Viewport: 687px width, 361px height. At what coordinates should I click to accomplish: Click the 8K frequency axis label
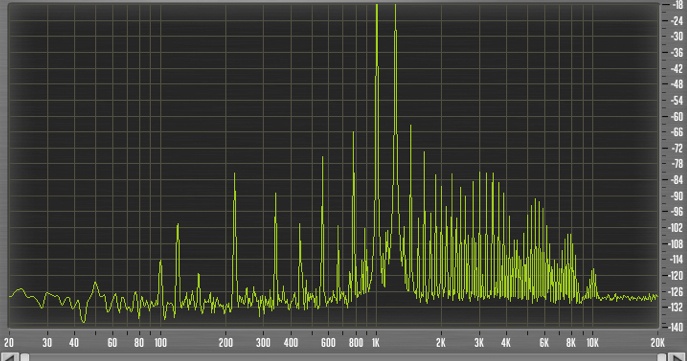pyautogui.click(x=571, y=343)
